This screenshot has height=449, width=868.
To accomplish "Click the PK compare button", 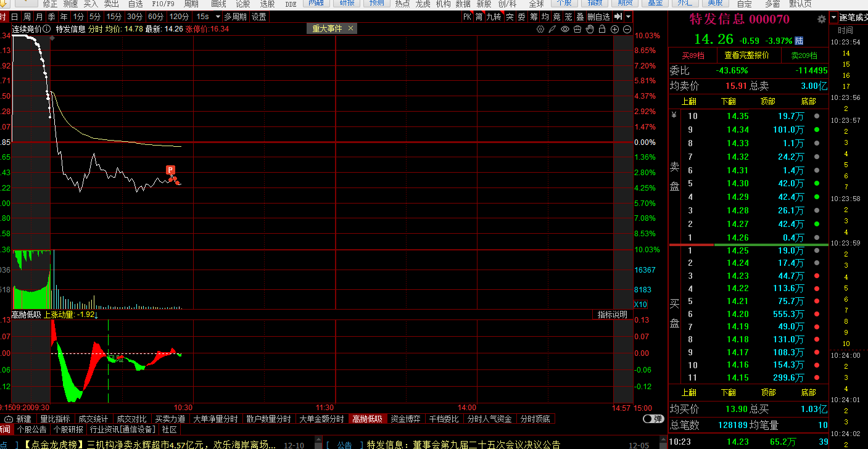I will click(467, 17).
